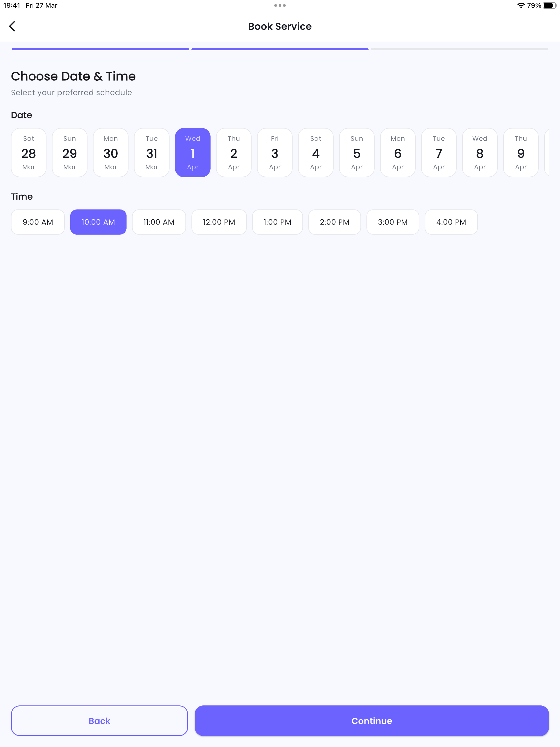Viewport: 560px width, 747px height.
Task: Tap the 'Select your preferred schedule' subtitle
Action: point(72,92)
